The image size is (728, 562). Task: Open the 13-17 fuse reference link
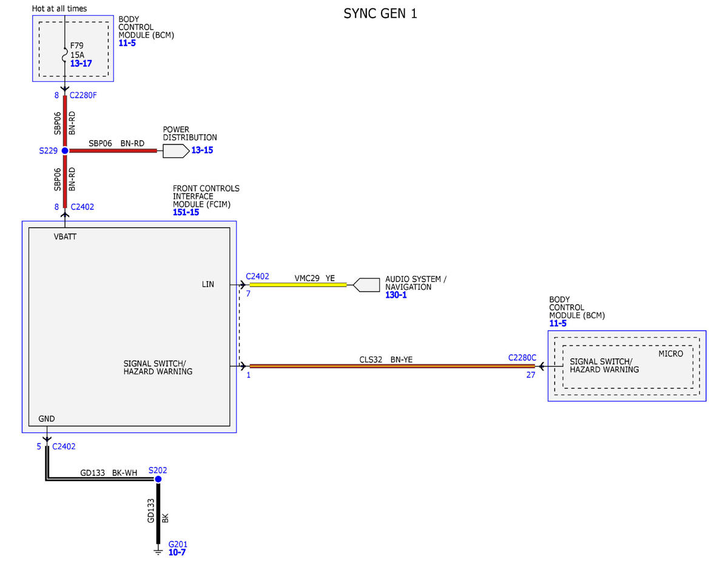point(81,62)
